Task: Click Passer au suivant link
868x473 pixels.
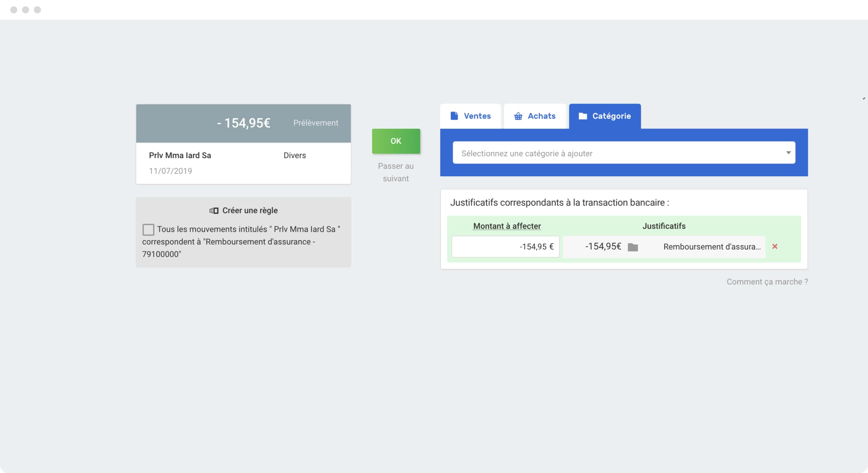Action: [396, 172]
